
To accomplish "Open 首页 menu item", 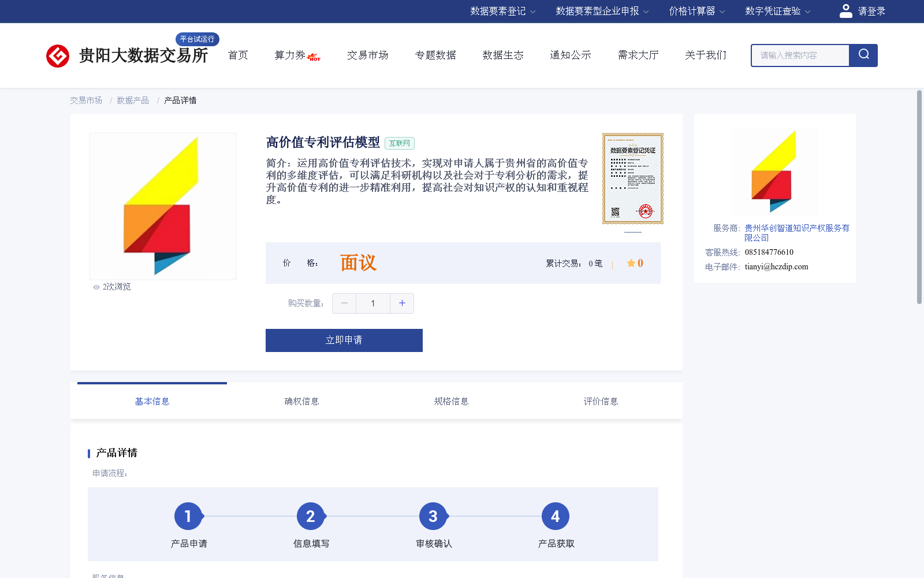I will point(238,55).
